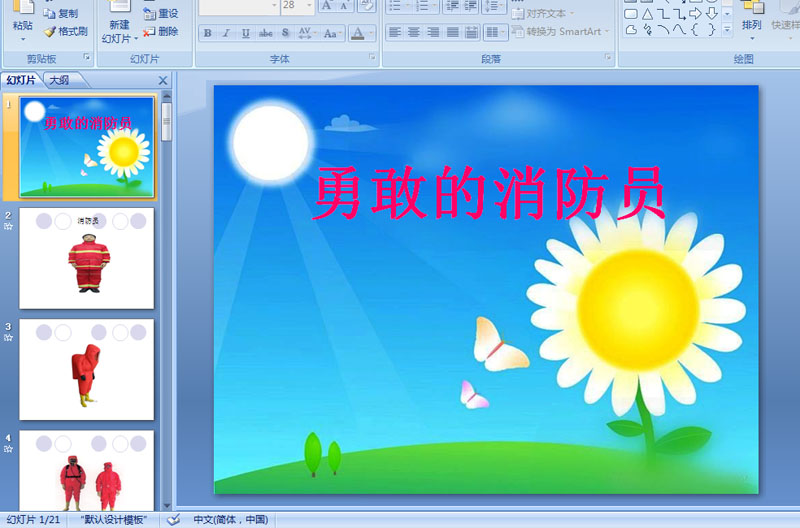Justify the text
The width and height of the screenshot is (800, 528).
[x=453, y=33]
